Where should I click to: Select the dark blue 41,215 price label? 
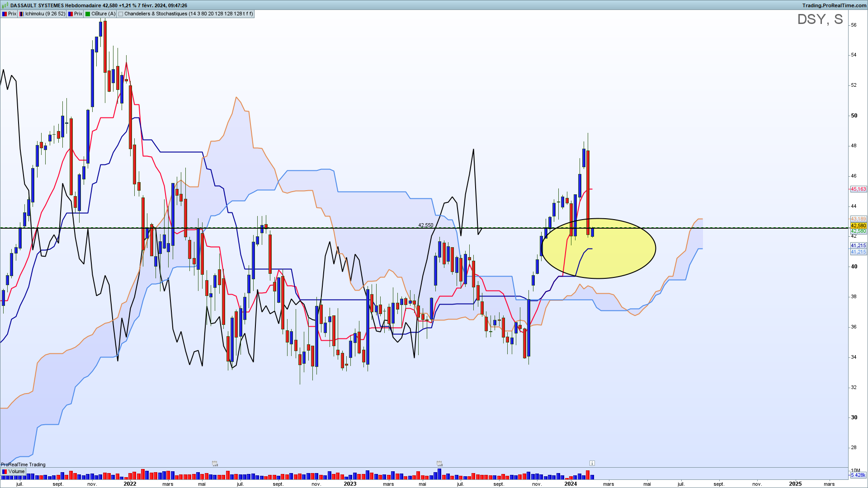[x=859, y=245]
